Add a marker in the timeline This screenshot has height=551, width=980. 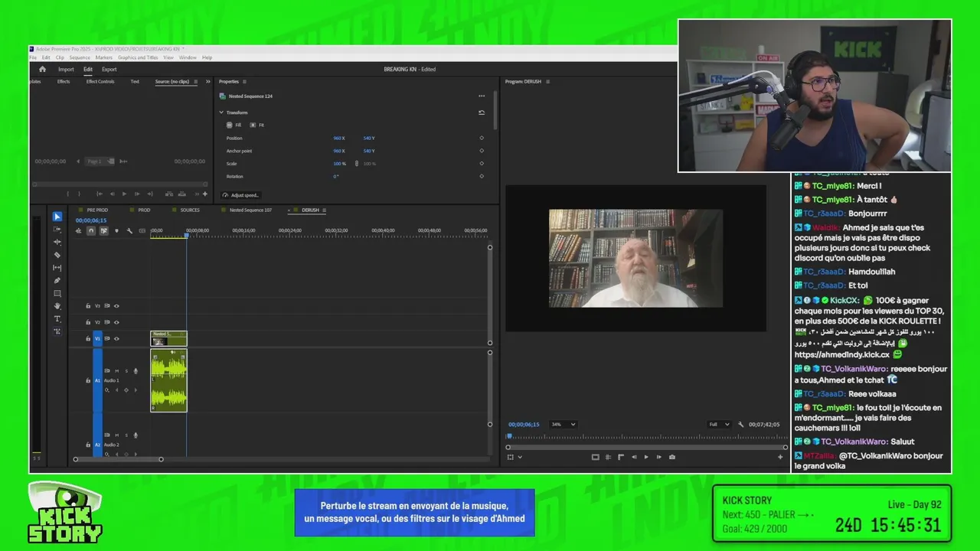[116, 230]
